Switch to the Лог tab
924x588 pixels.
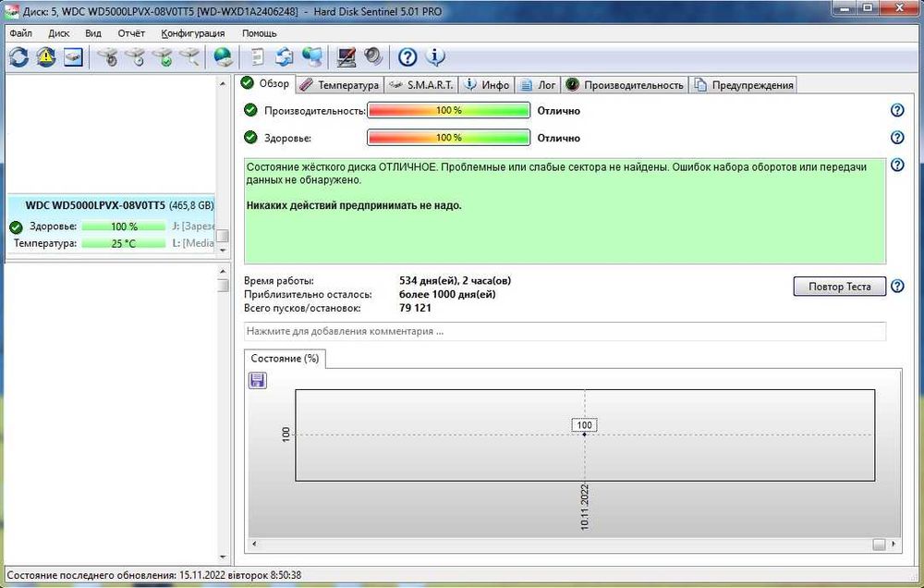[x=539, y=85]
